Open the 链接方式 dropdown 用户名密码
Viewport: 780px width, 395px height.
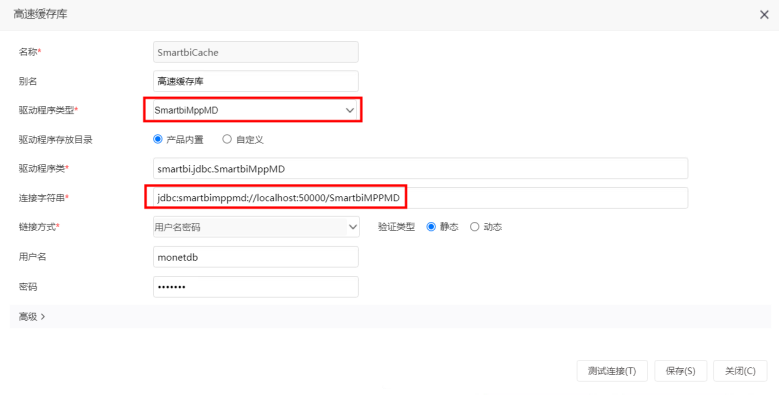click(256, 227)
